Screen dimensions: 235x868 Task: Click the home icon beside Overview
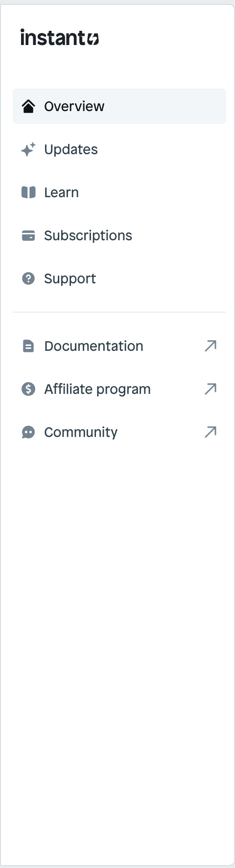point(28,106)
